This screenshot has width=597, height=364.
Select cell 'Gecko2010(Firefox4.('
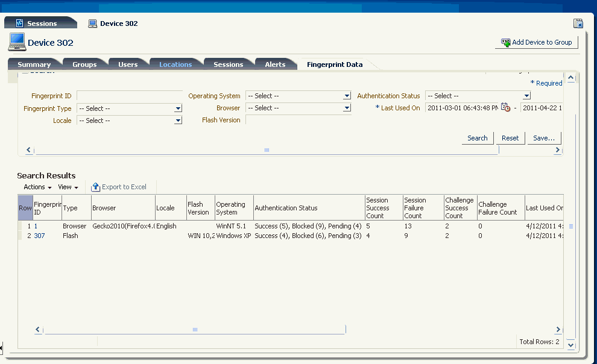coord(124,226)
